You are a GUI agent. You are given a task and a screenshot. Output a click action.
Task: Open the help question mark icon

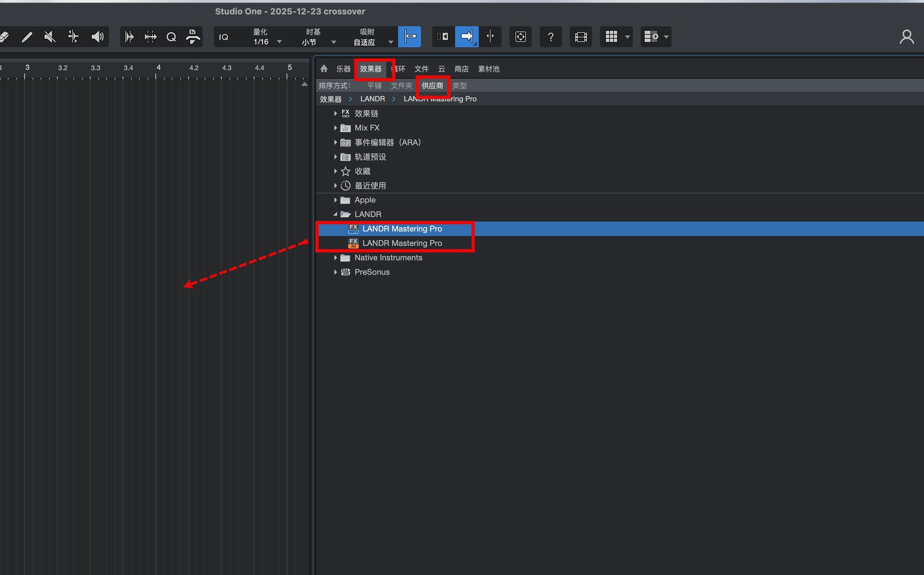[551, 37]
